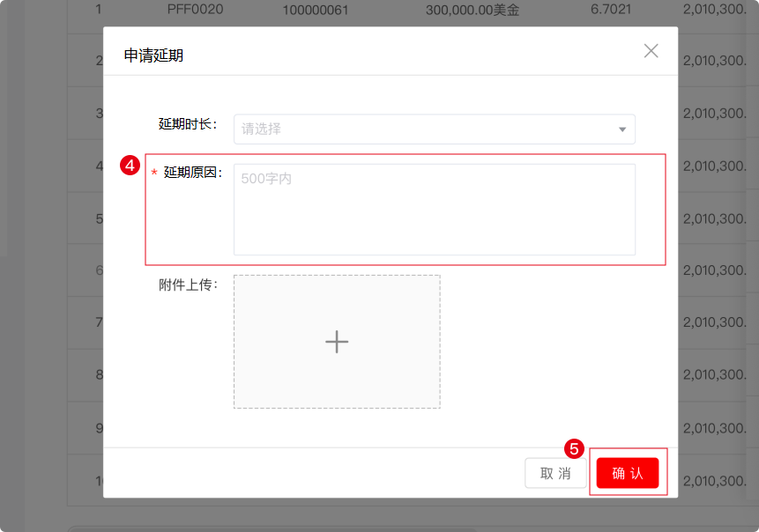Viewport: 759px width, 532px height.
Task: Click the plus icon to upload attachment
Action: [337, 342]
